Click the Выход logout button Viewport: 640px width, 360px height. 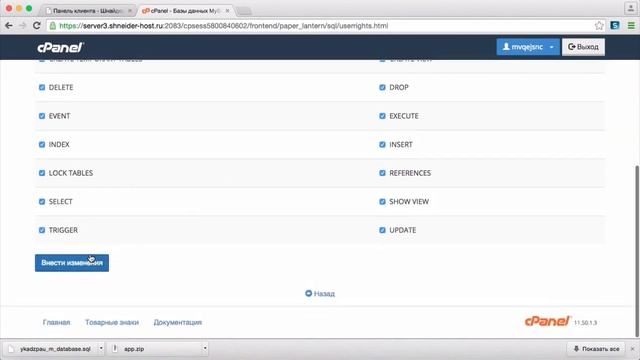(x=583, y=47)
